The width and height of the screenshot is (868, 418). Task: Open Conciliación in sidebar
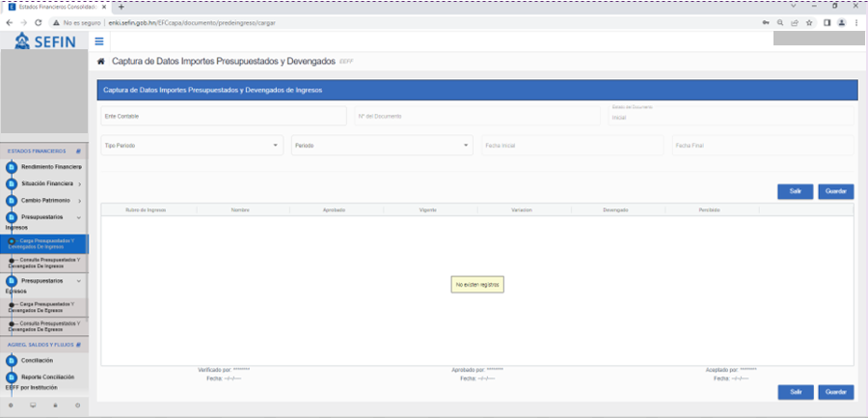click(37, 360)
